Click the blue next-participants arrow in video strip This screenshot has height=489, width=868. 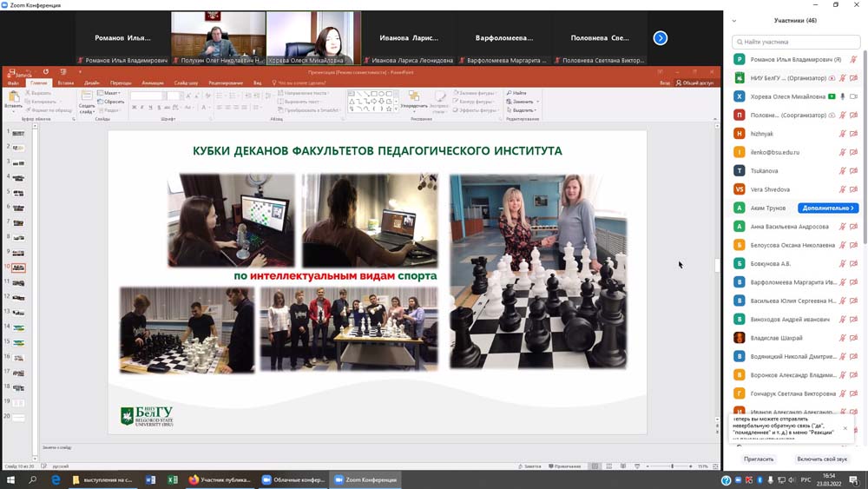(x=661, y=37)
